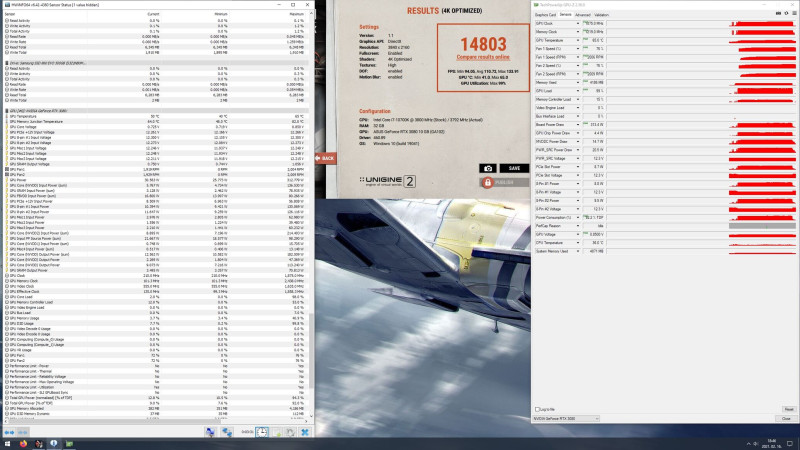The height and width of the screenshot is (450, 800).
Task: Open the remote connection icon in HWiNFO
Action: [x=227, y=432]
